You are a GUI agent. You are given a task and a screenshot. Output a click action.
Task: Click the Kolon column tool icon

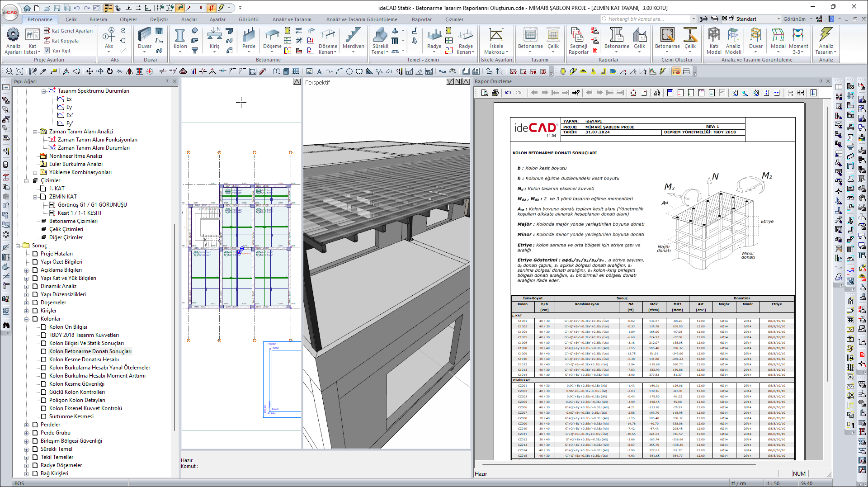click(180, 36)
